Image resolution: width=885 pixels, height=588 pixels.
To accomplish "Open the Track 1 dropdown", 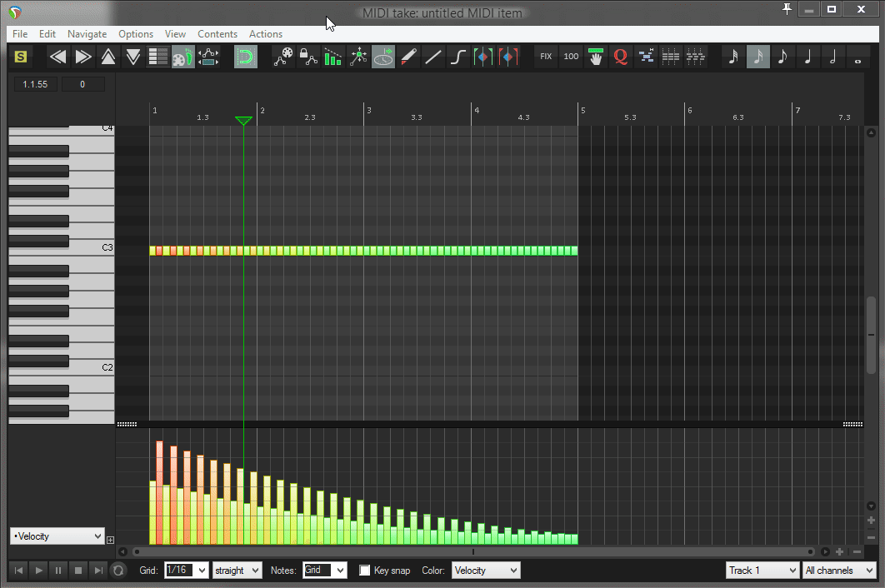I will [762, 571].
